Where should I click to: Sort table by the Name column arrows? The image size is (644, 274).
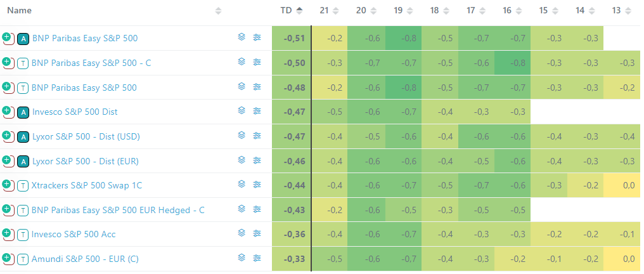219,11
